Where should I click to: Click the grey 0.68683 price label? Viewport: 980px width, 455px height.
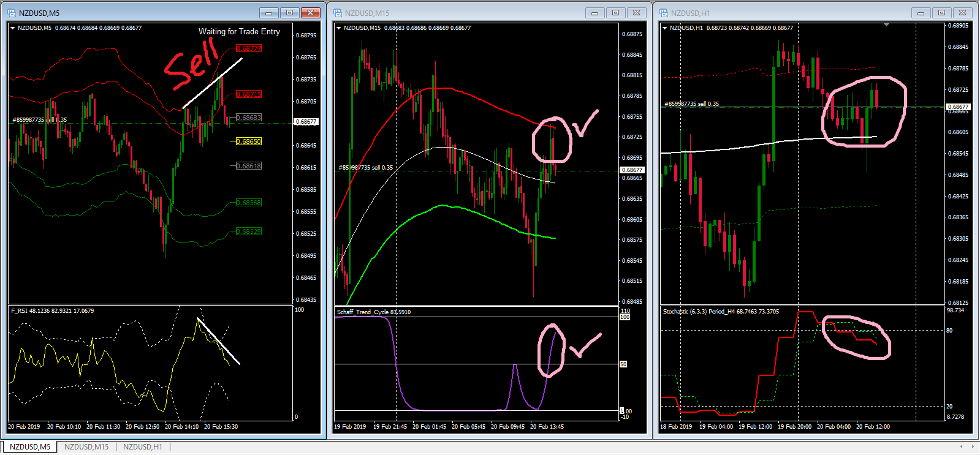[249, 118]
